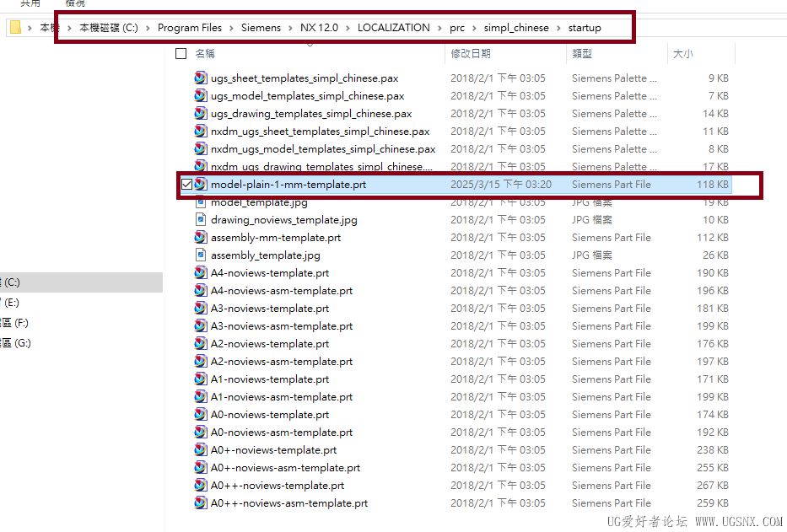Navigate to simpl_chinese breadcrumb folder
The height and width of the screenshot is (532, 787).
point(516,28)
